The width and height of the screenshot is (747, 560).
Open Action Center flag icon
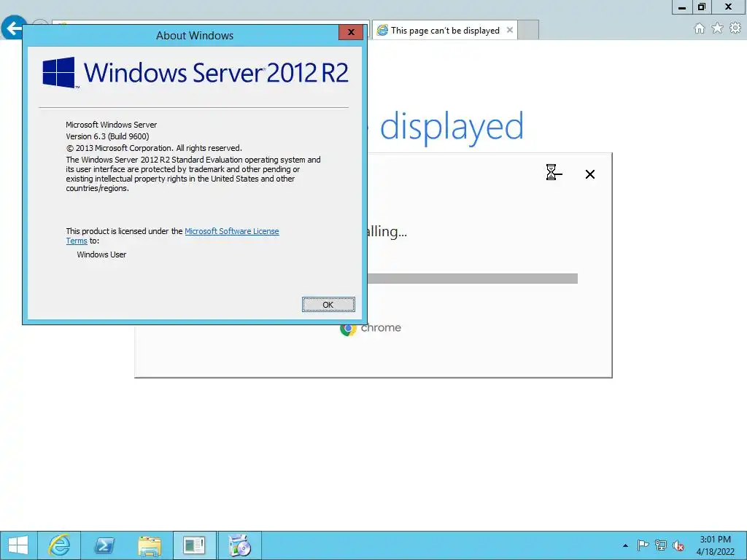(643, 545)
